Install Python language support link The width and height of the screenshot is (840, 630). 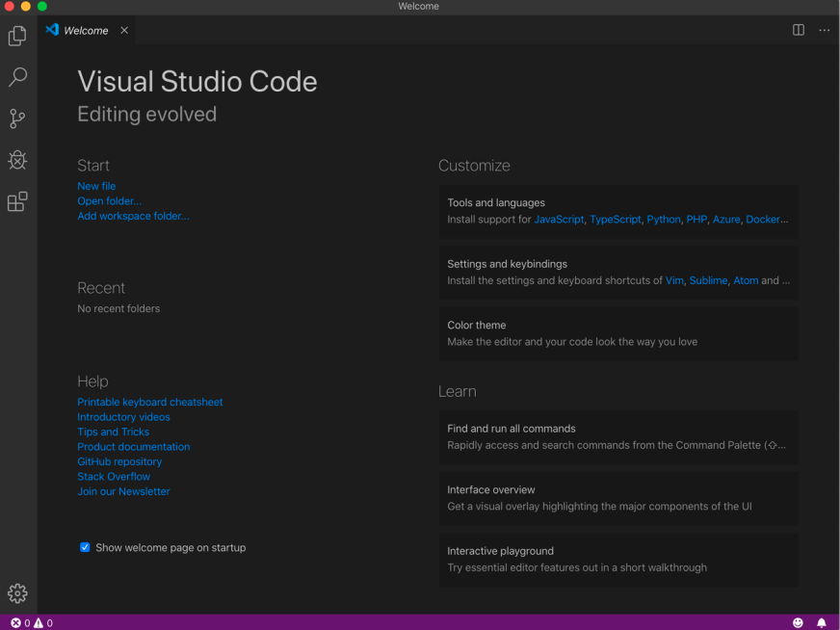point(663,220)
